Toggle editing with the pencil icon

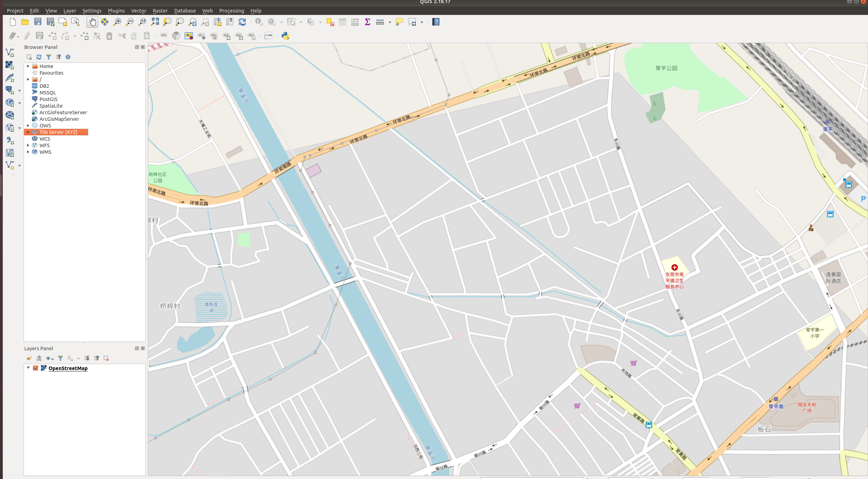(x=27, y=36)
